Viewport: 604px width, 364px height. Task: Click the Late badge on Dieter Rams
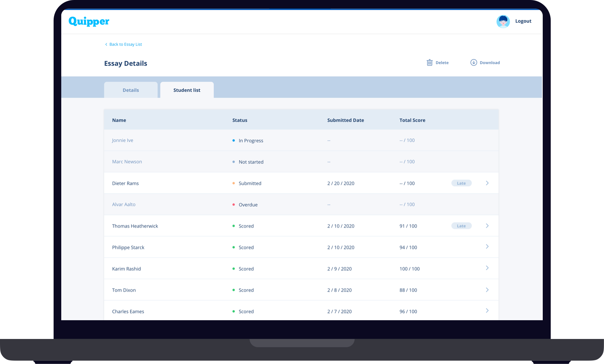[461, 183]
